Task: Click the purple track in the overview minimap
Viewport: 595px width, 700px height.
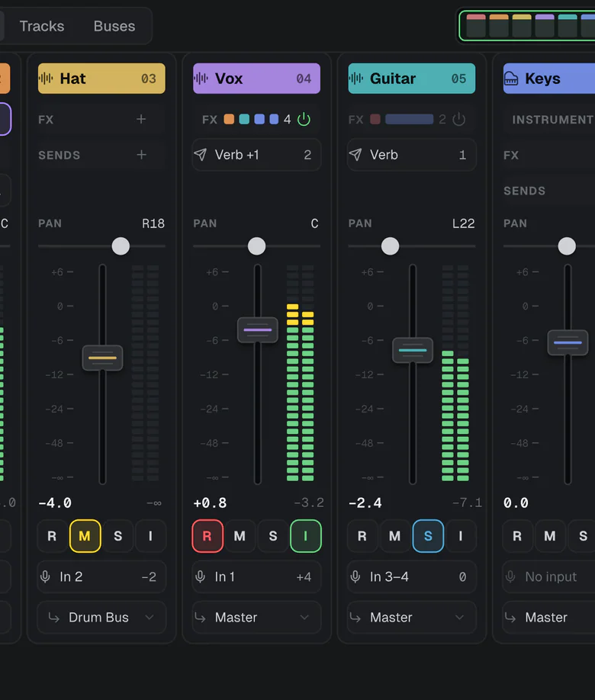Action: click(545, 25)
